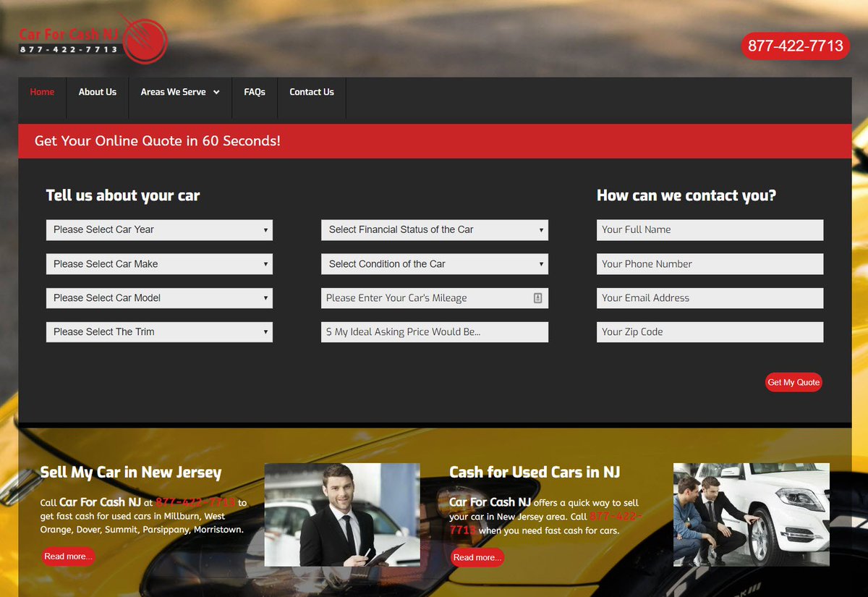Open the Please Select The Trim dropdown

[159, 332]
